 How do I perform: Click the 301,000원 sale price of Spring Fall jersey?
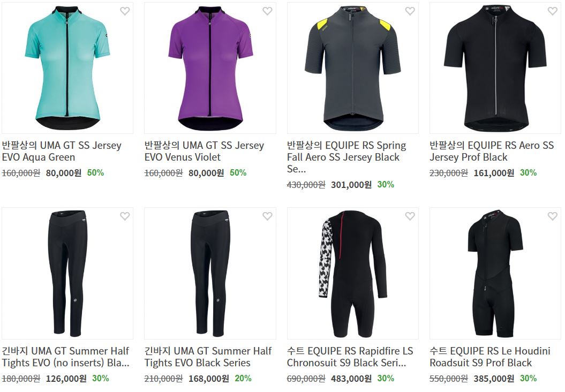point(351,185)
